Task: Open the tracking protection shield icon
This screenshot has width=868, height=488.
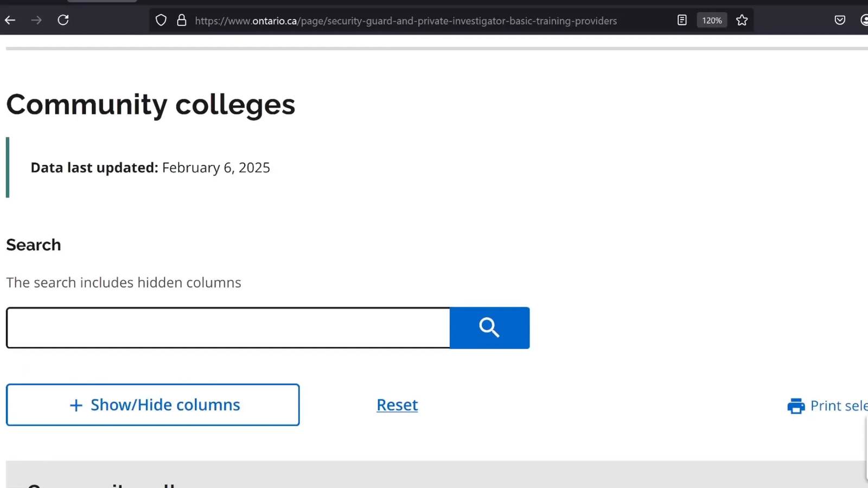Action: coord(161,21)
